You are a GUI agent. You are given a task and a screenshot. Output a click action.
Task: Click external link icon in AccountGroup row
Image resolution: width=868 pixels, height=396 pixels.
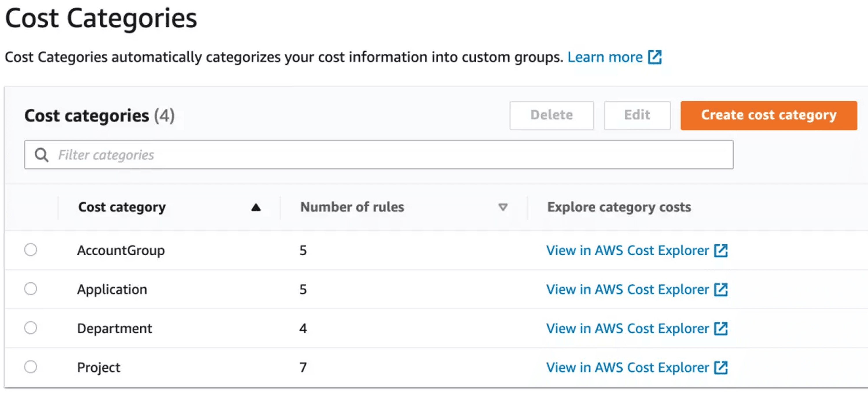[x=721, y=251]
